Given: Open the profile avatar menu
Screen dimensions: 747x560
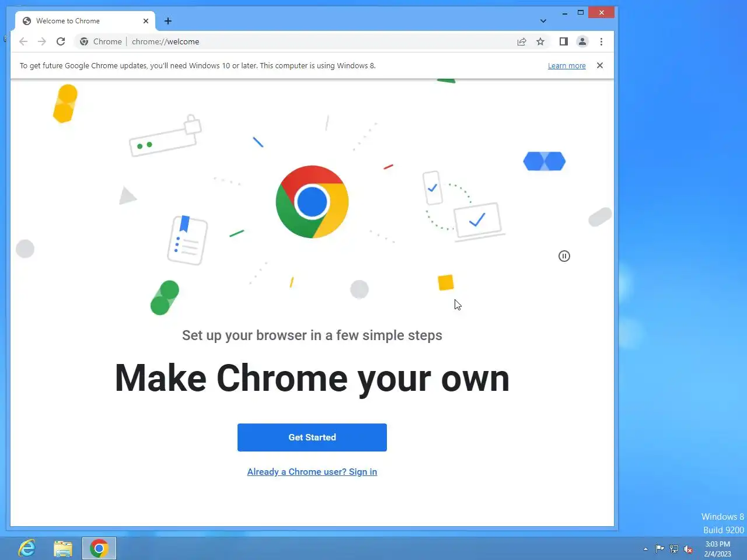Looking at the screenshot, I should pos(582,41).
